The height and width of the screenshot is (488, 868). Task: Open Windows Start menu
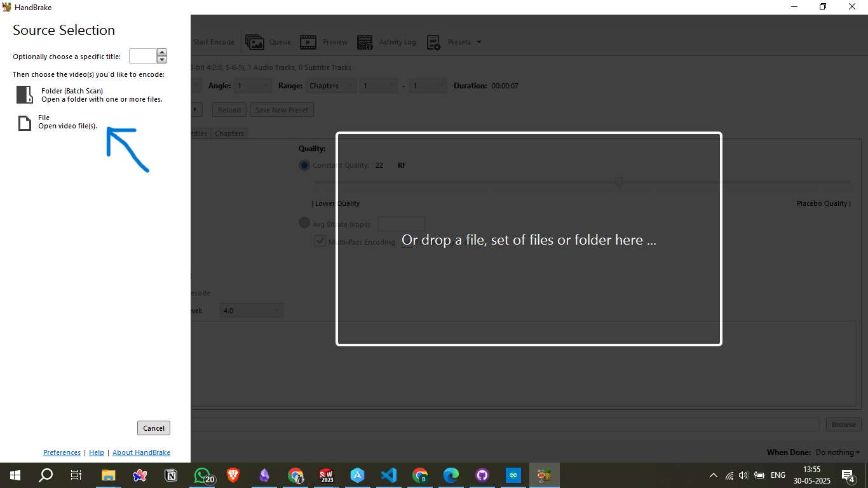coord(15,475)
